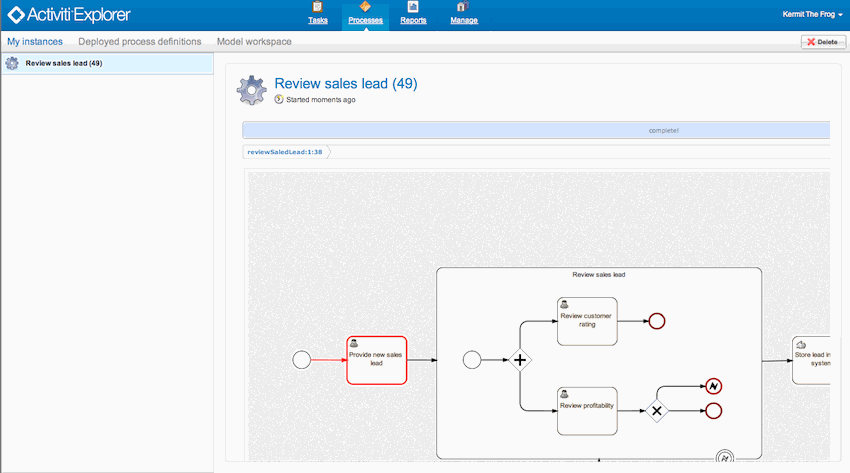Select the Review profitability task
The height and width of the screenshot is (473, 850).
(587, 411)
